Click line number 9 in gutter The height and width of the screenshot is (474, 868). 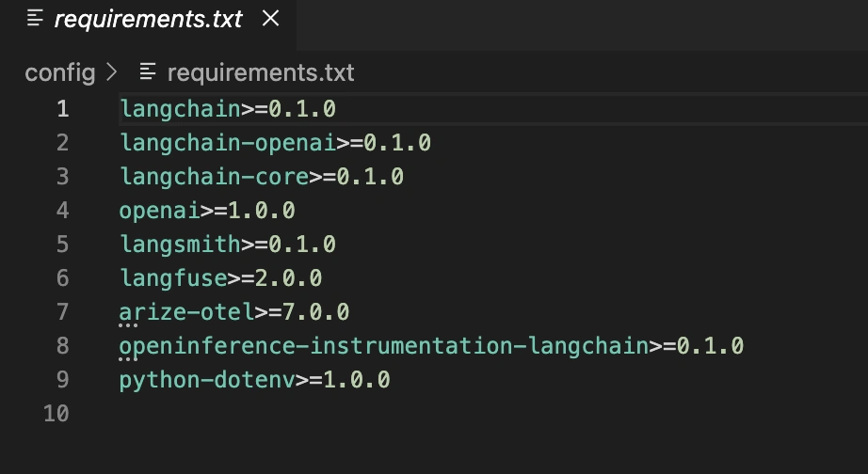62,379
